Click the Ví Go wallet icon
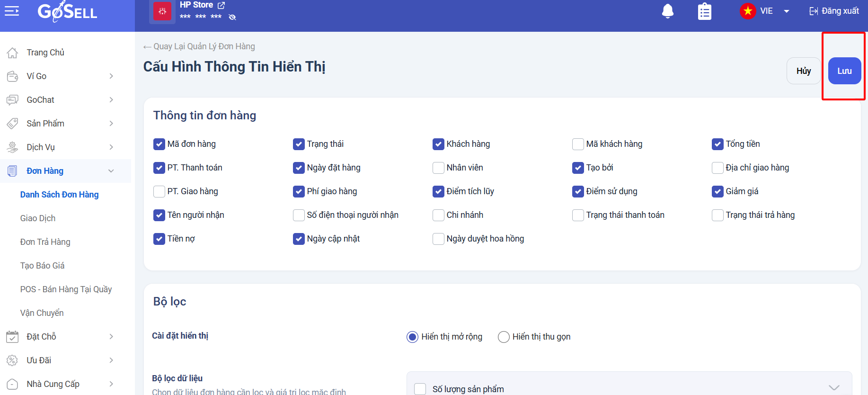This screenshot has height=395, width=868. coord(12,76)
